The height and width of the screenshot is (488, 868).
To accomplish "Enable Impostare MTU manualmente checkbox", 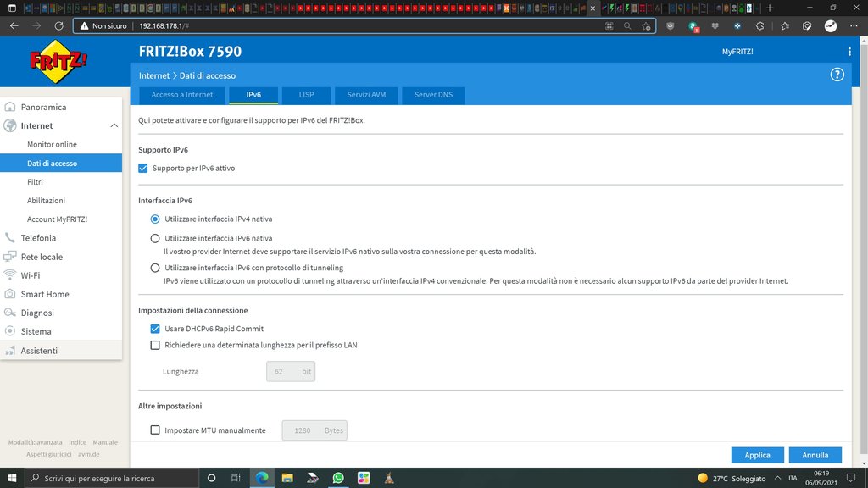I will click(155, 430).
